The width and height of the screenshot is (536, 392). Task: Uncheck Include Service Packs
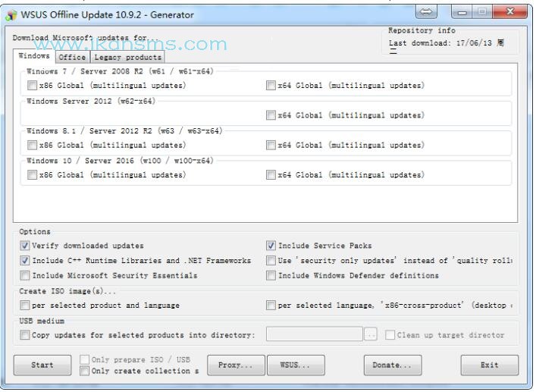[271, 246]
